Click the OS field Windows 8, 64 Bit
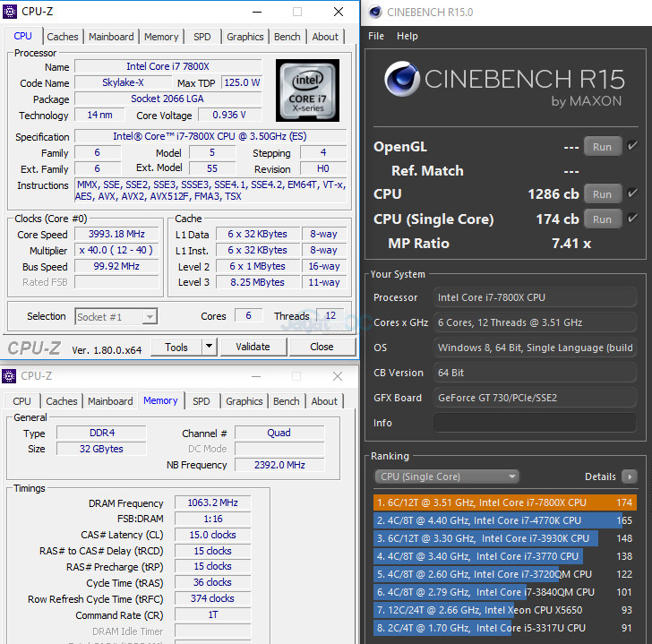Viewport: 652px width, 644px height. point(535,348)
